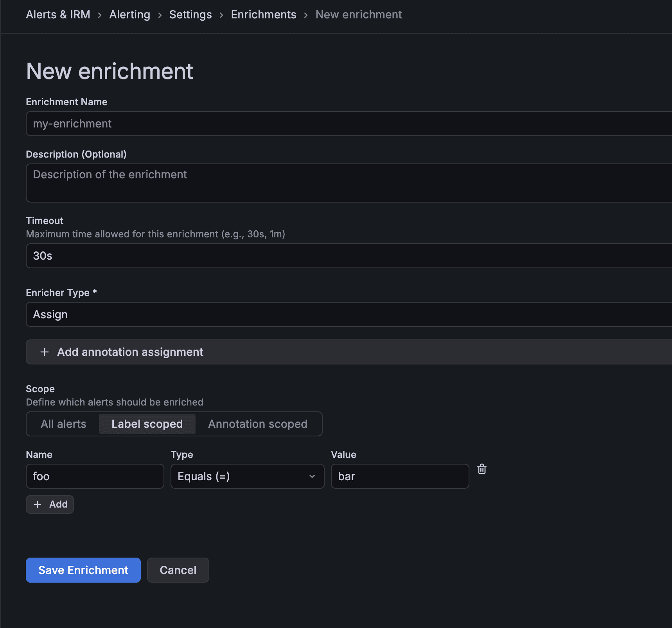Open the Equals (=) match type dropdown
This screenshot has height=628, width=672.
(247, 476)
